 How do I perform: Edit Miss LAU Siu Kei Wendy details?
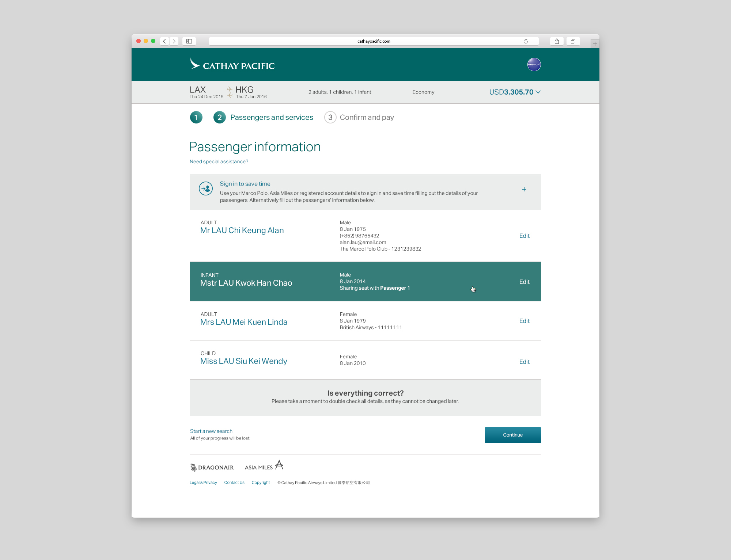[524, 362]
